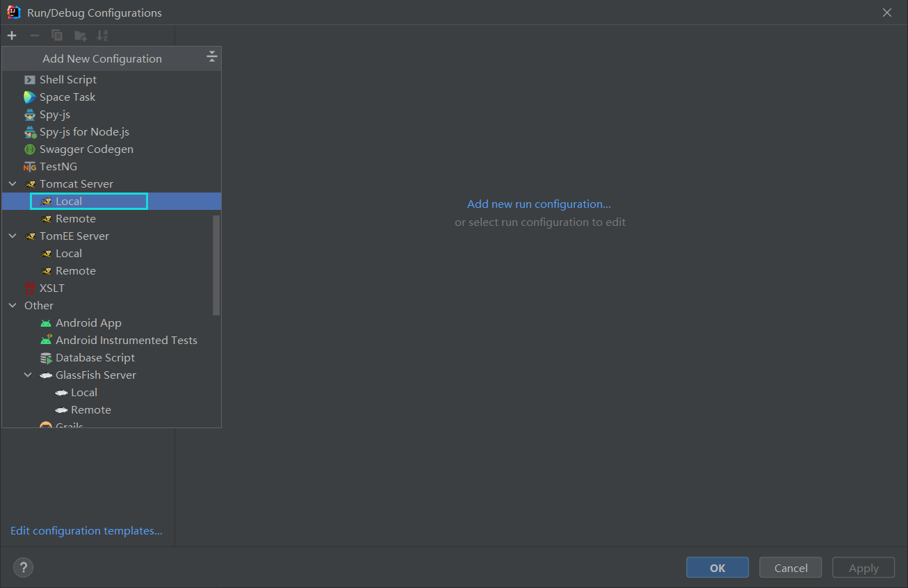Click the collapse icon in Add New Configuration header
This screenshot has width=908, height=588.
212,57
